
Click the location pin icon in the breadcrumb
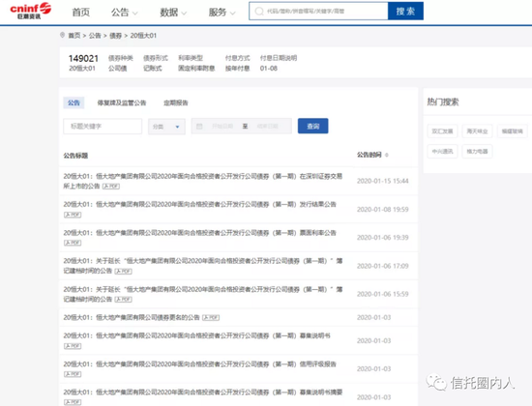[x=62, y=35]
